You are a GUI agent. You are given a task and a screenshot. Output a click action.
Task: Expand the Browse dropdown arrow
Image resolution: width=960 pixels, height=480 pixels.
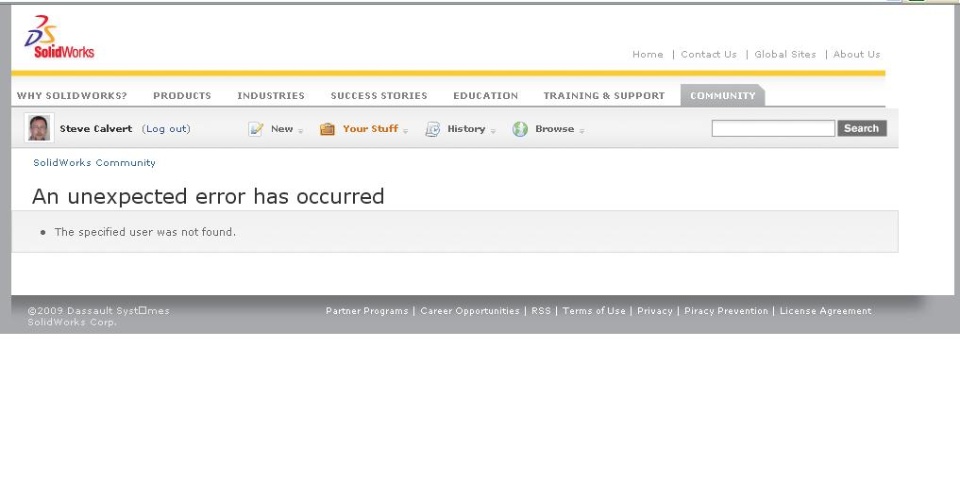(x=582, y=130)
